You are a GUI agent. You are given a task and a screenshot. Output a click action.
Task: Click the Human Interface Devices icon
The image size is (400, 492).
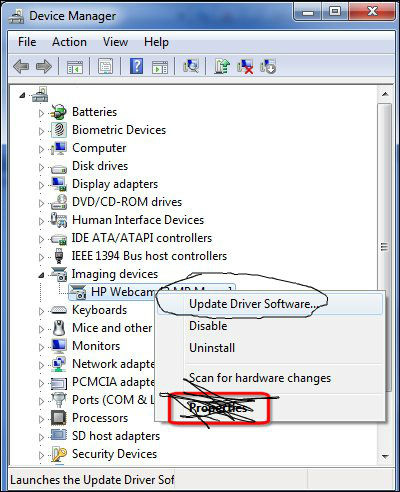[x=59, y=220]
